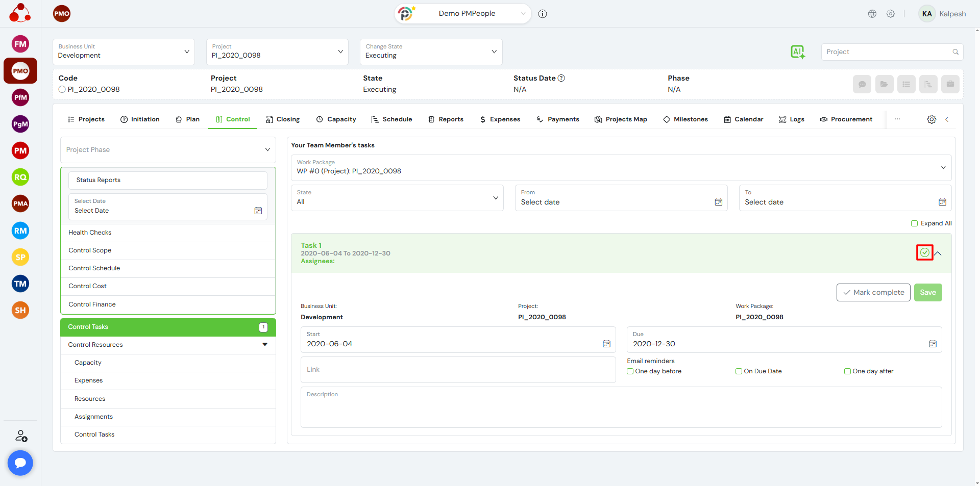Open the tab bar settings gear
This screenshot has width=980, height=486.
pos(932,119)
